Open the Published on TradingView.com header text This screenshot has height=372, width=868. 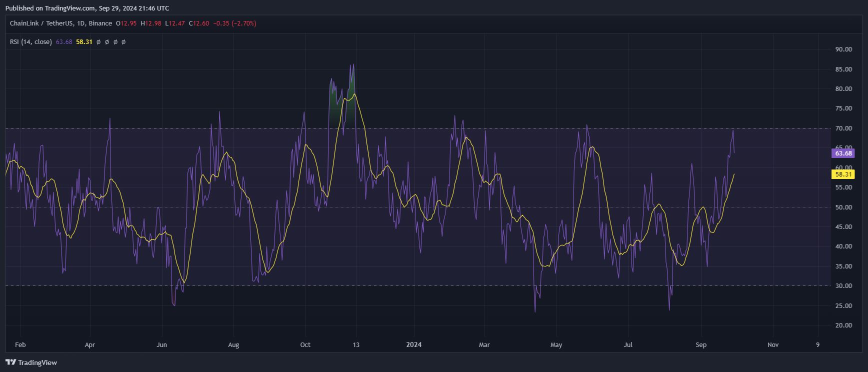tap(87, 8)
